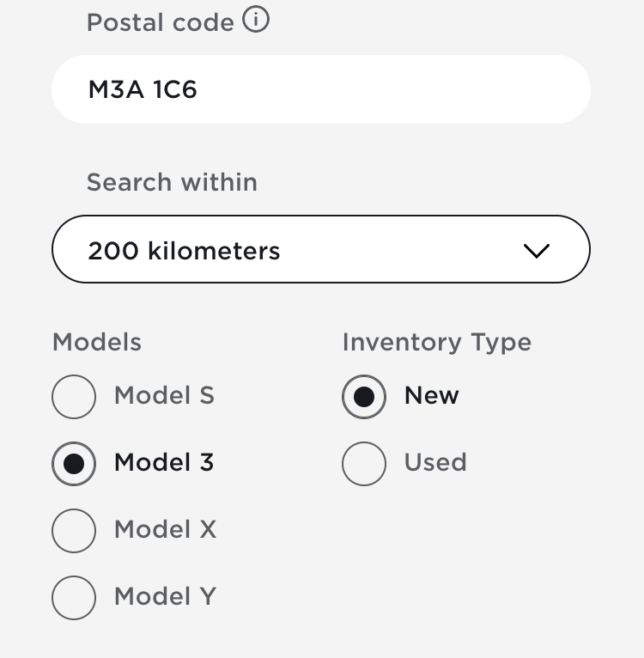This screenshot has height=658, width=644.
Task: Click the "Model 3" text label
Action: tap(164, 462)
